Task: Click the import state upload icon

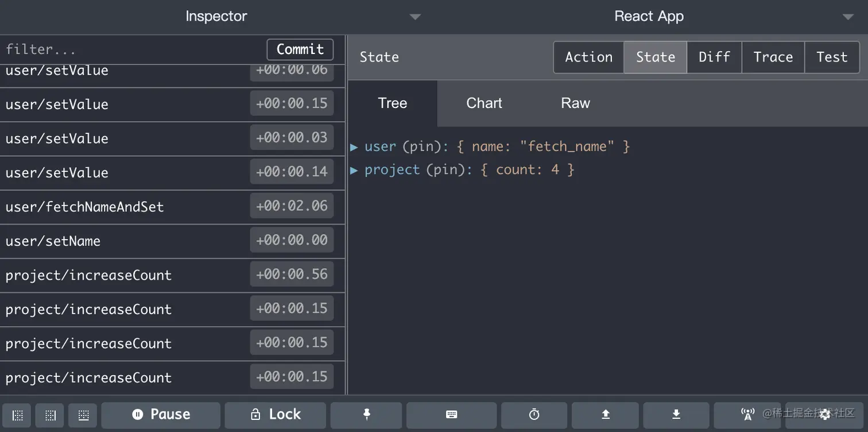Action: point(605,415)
